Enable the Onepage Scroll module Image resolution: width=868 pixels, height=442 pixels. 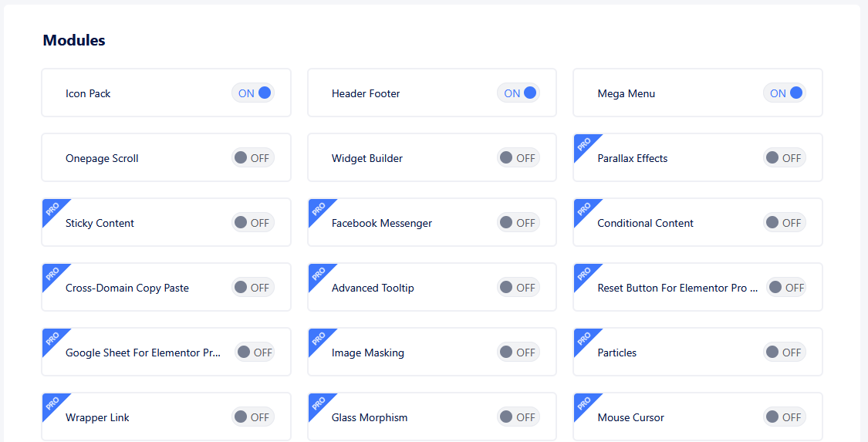click(253, 158)
